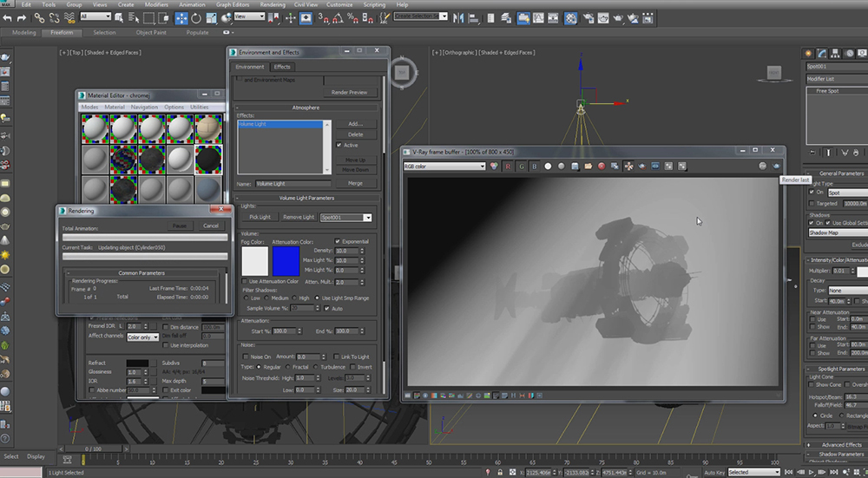Toggle green channel in V-Ray frame buffer

(x=521, y=166)
